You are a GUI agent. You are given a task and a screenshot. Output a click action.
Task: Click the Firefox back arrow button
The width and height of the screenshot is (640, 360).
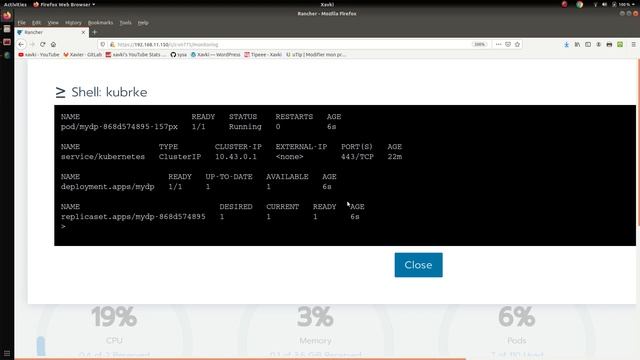pyautogui.click(x=21, y=44)
